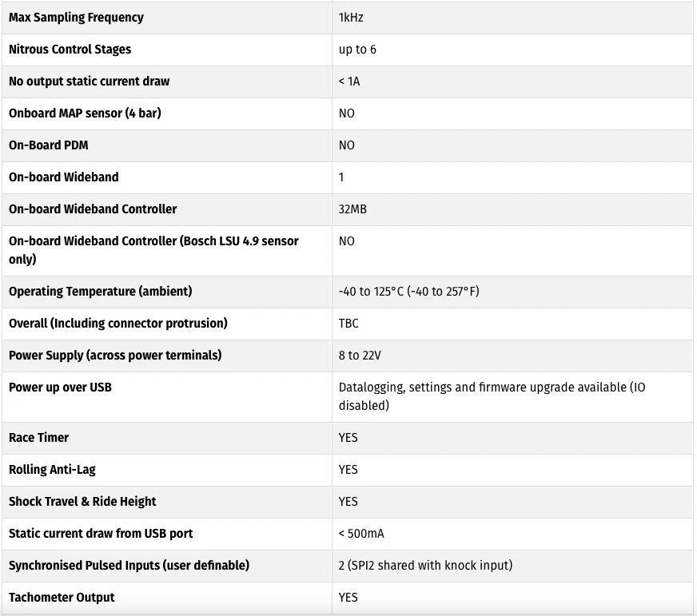This screenshot has height=616, width=697.
Task: Click the Nitrous Control Stages row label
Action: 70,50
